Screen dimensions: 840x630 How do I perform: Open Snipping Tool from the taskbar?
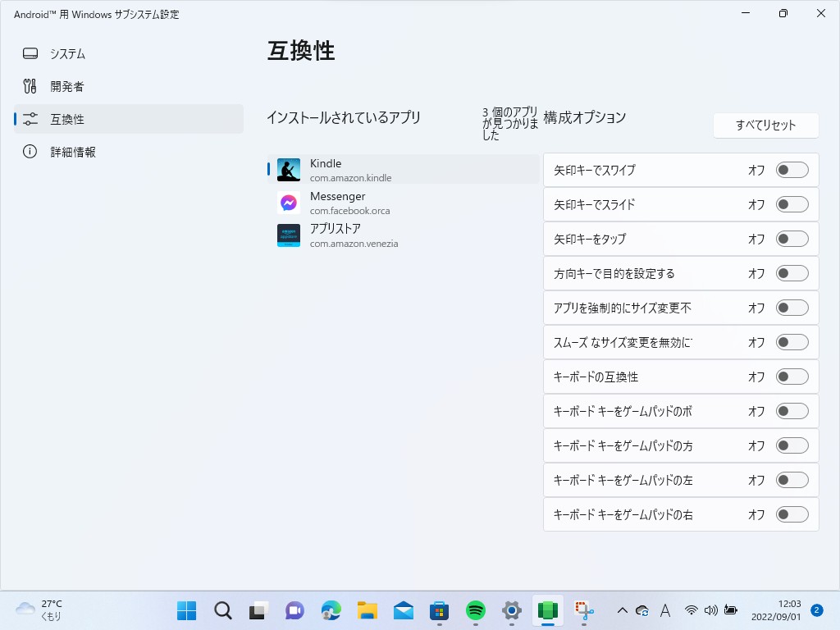tap(582, 610)
